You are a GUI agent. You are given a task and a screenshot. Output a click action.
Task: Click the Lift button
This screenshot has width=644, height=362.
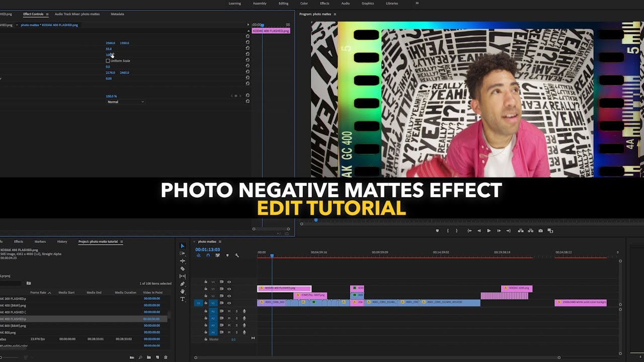[521, 231]
